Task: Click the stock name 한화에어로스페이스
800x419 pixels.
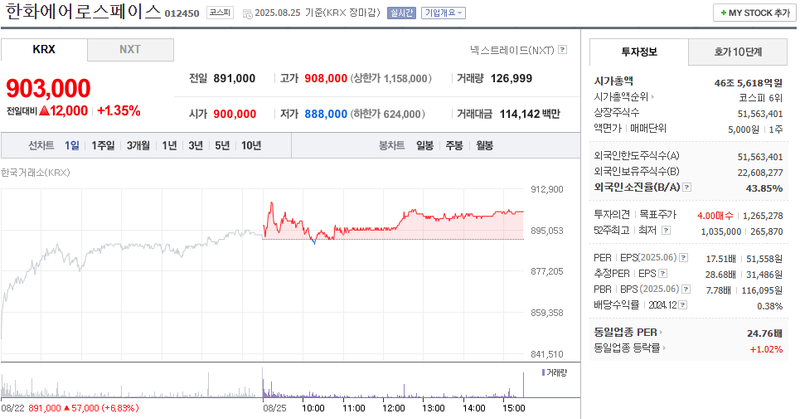Action: click(x=83, y=12)
